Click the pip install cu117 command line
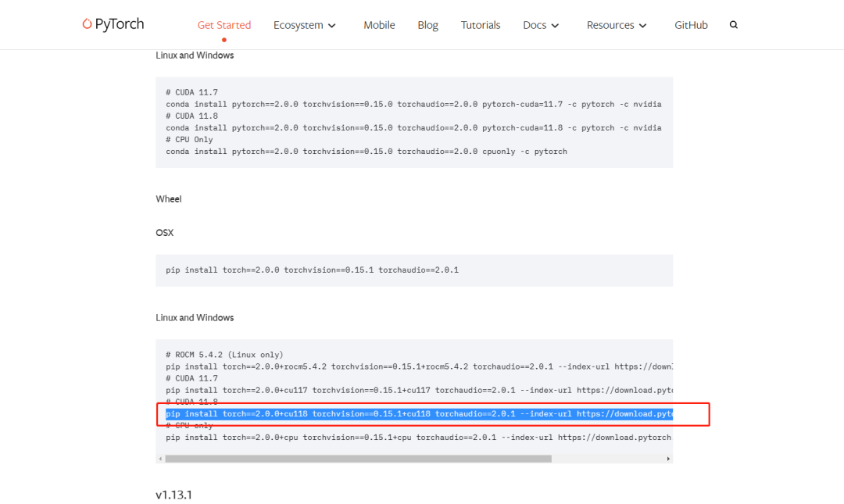 click(420, 391)
